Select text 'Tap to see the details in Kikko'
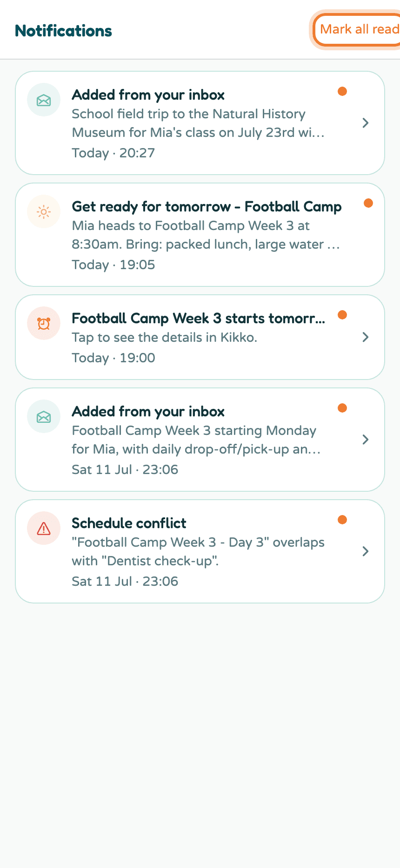This screenshot has width=400, height=868. click(x=164, y=337)
